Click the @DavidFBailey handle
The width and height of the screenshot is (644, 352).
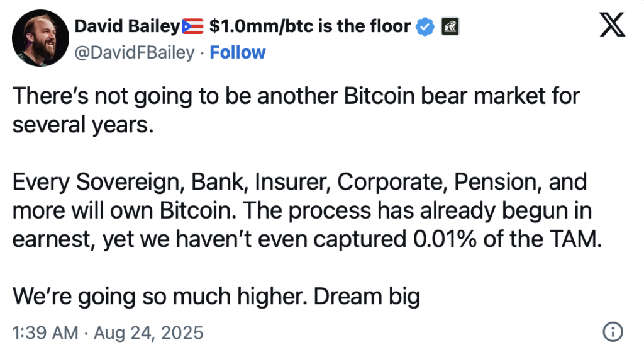click(135, 53)
